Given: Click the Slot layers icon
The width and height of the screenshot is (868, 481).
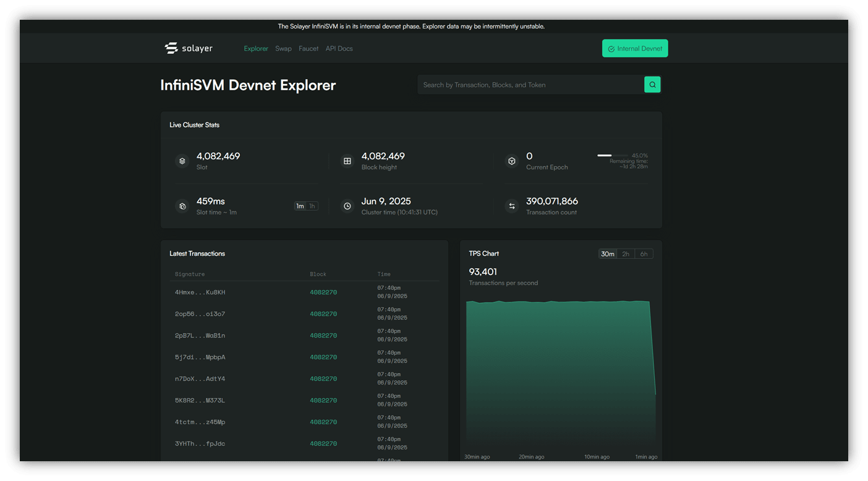Looking at the screenshot, I should (x=182, y=161).
